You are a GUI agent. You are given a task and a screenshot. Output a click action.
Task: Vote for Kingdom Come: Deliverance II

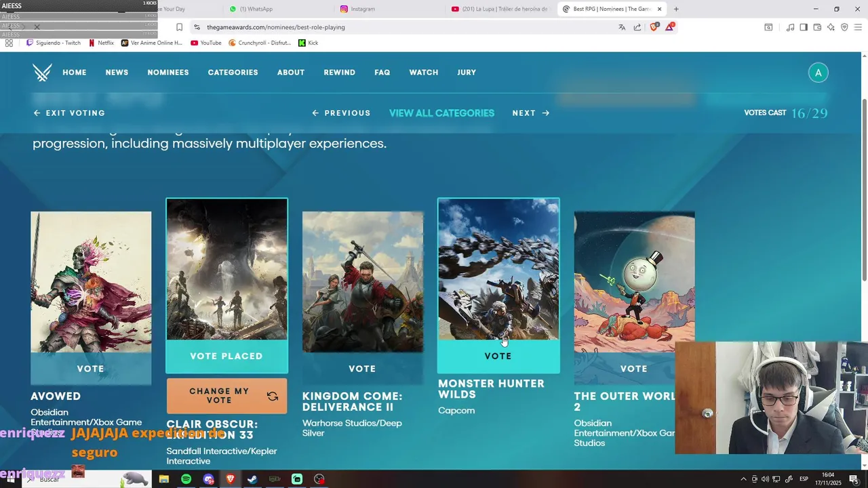pos(362,369)
